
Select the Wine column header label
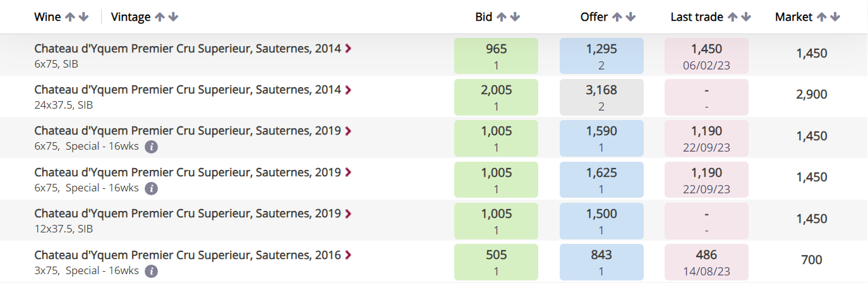pyautogui.click(x=47, y=17)
